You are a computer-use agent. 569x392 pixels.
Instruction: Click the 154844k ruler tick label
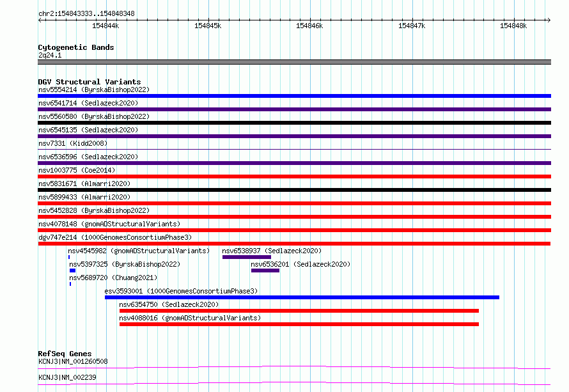[x=105, y=26]
